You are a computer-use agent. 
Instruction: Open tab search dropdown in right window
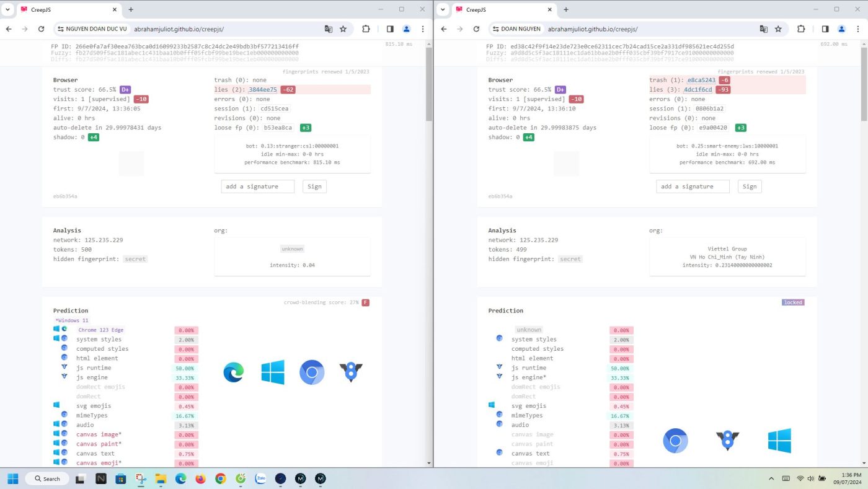443,9
